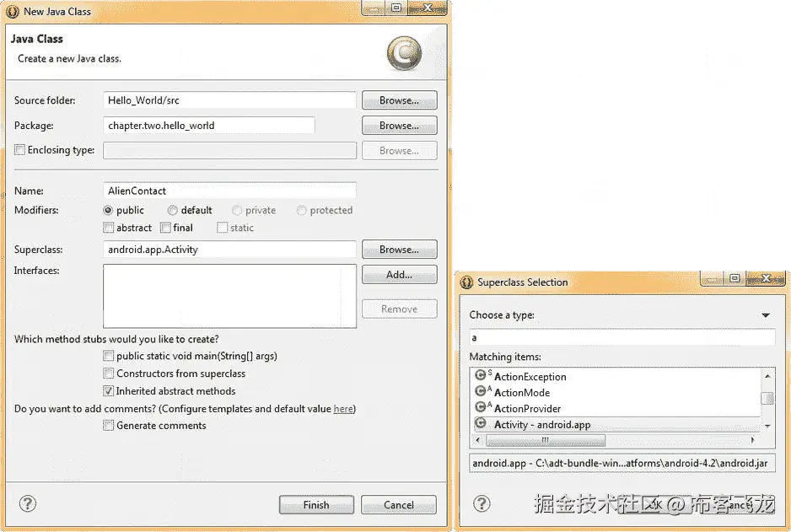Maximize the New Java Class window
Screen dimensions: 791x532
pyautogui.click(x=396, y=8)
